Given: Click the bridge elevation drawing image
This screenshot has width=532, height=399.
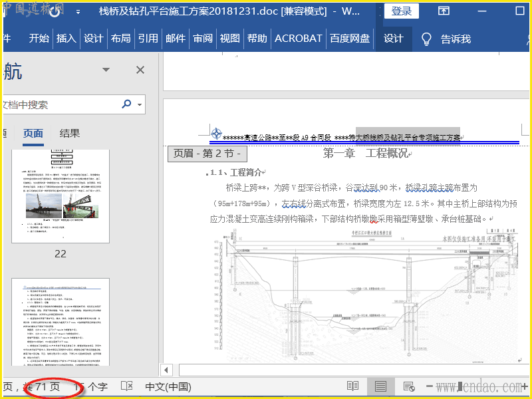Looking at the screenshot, I should tap(364, 295).
